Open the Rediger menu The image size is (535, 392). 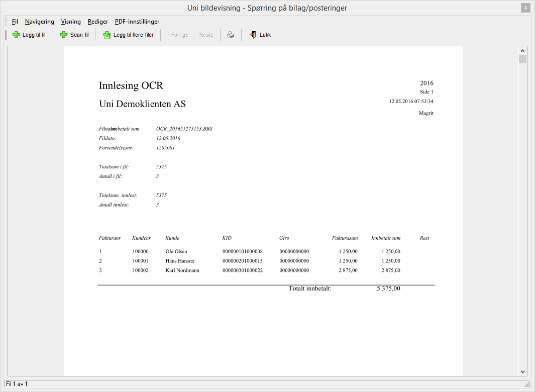[x=97, y=22]
